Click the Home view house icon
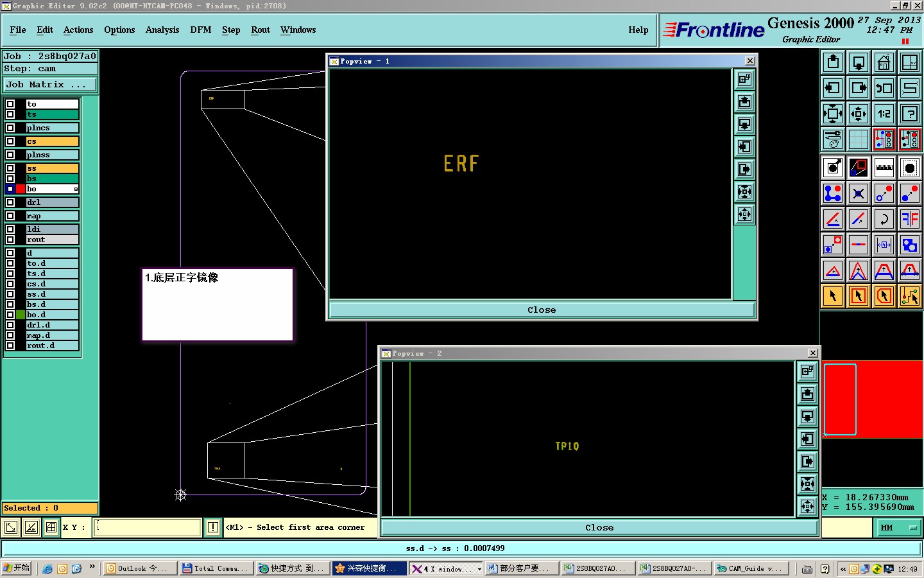Image resolution: width=924 pixels, height=578 pixels. pos(884,62)
